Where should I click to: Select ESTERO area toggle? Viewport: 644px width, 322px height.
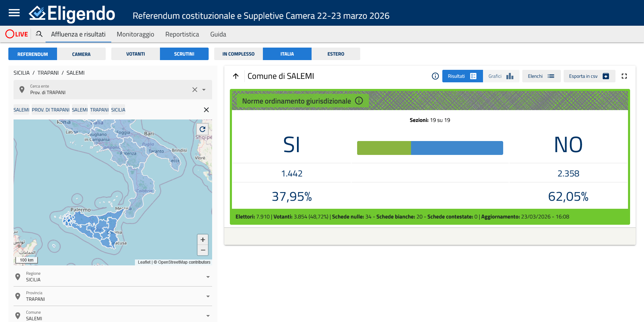click(x=336, y=54)
